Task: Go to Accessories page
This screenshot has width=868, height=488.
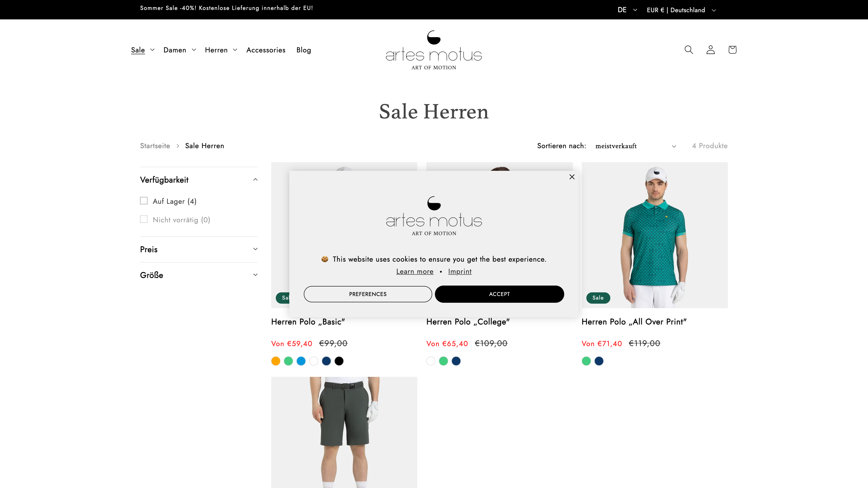Action: (266, 50)
